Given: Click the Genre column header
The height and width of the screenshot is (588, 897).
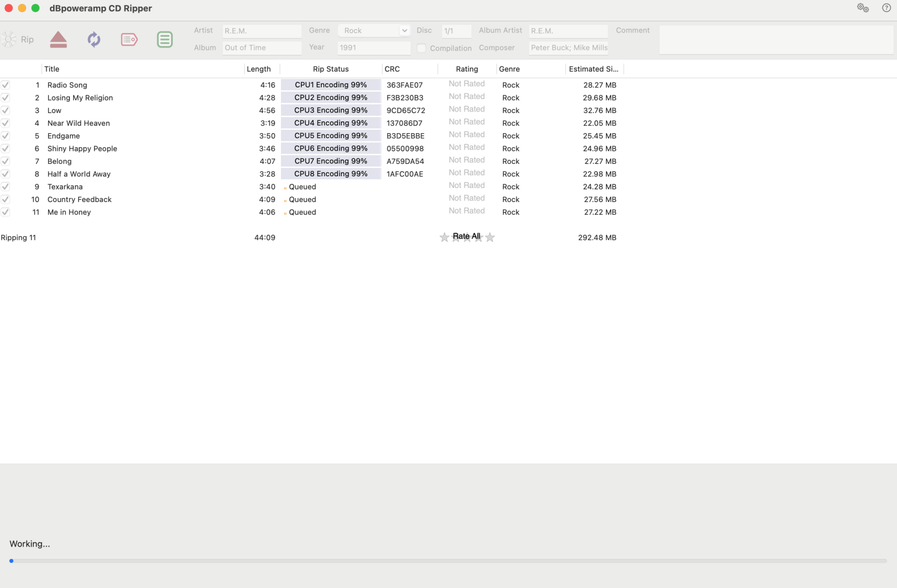Looking at the screenshot, I should point(531,69).
